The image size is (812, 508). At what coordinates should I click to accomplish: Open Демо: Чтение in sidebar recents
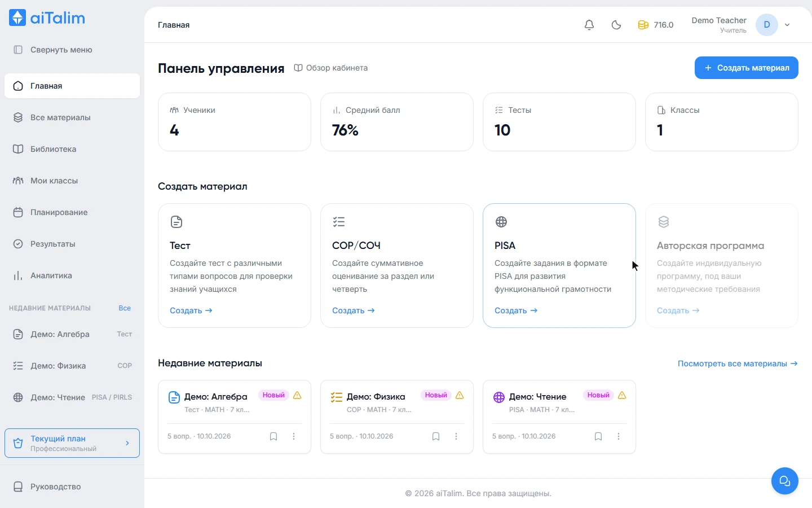[72, 397]
